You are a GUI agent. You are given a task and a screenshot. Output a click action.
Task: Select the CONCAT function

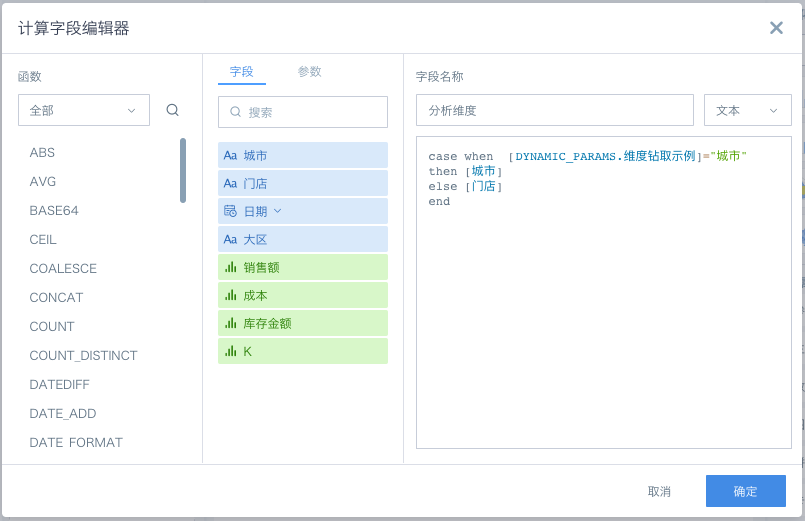pos(56,297)
